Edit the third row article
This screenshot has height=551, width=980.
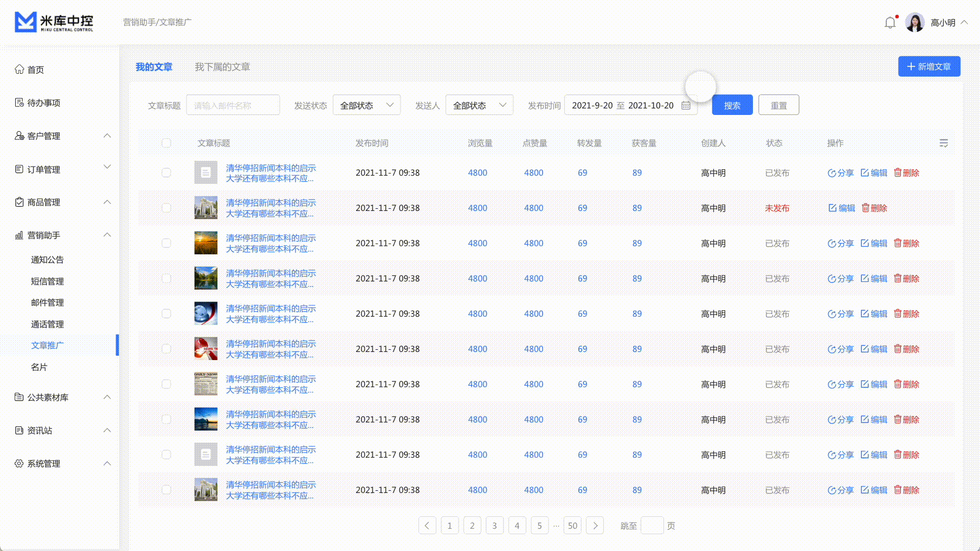874,244
